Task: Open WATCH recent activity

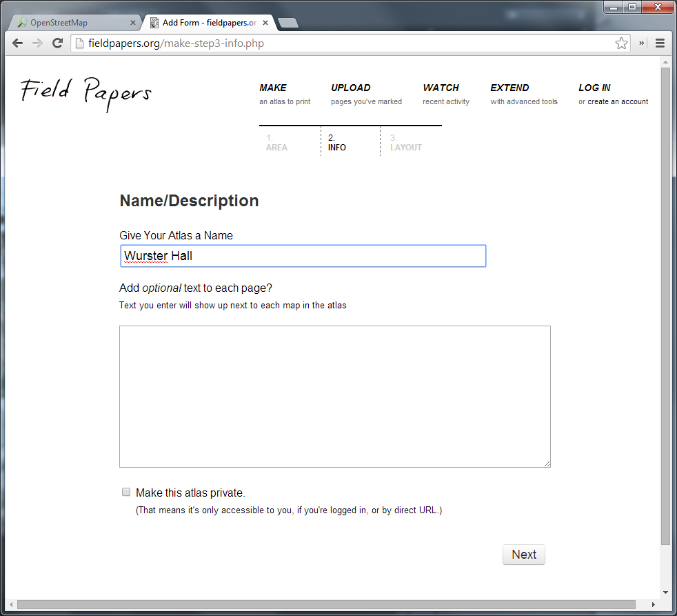Action: point(445,95)
